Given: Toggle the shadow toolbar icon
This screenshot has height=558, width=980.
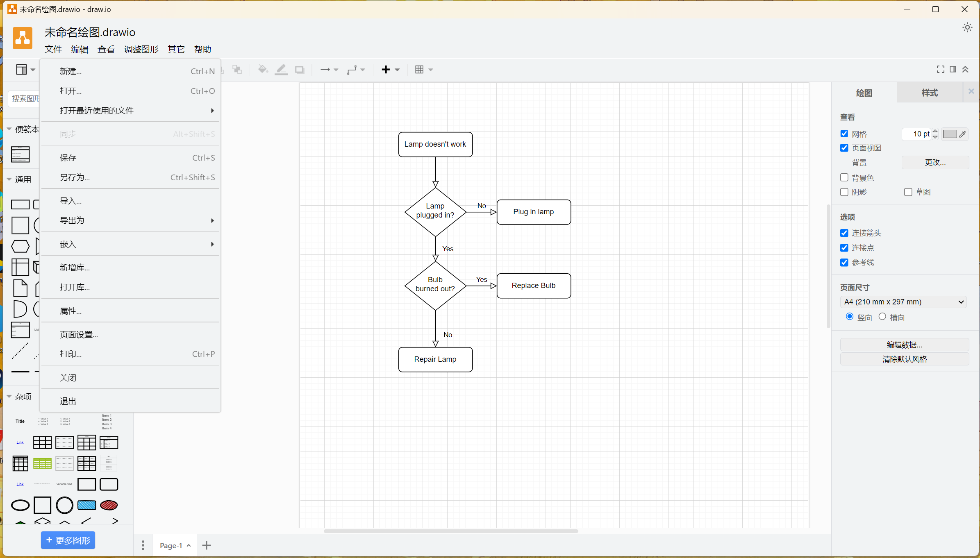Looking at the screenshot, I should (x=300, y=70).
